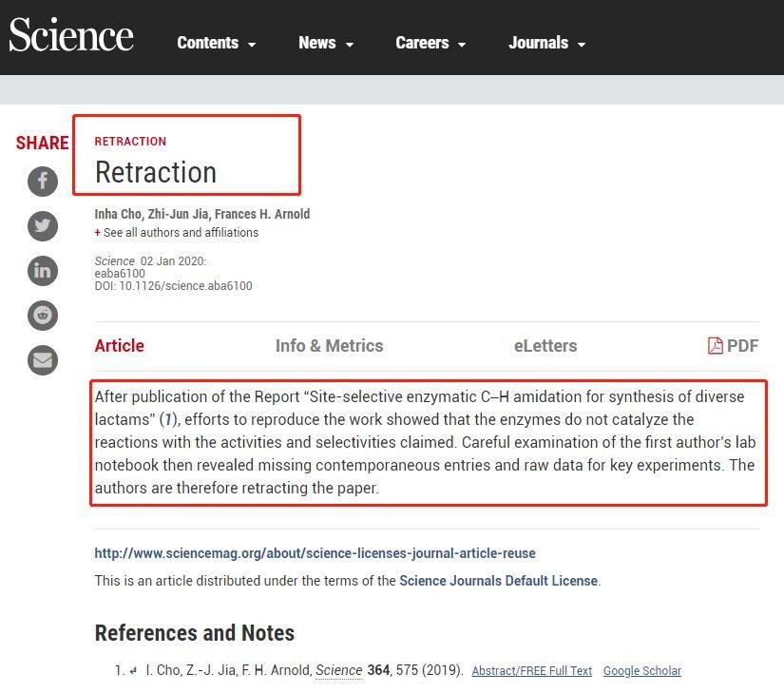
Task: Click the PDF file icon
Action: click(x=716, y=346)
